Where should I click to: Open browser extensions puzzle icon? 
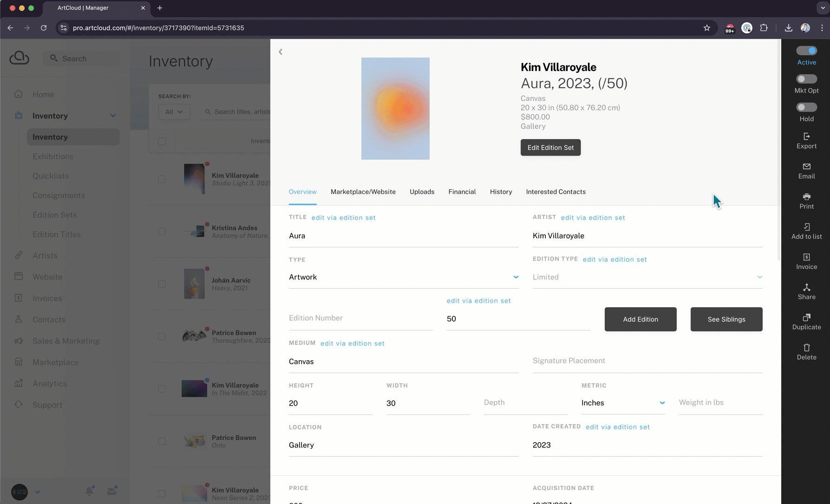(764, 28)
